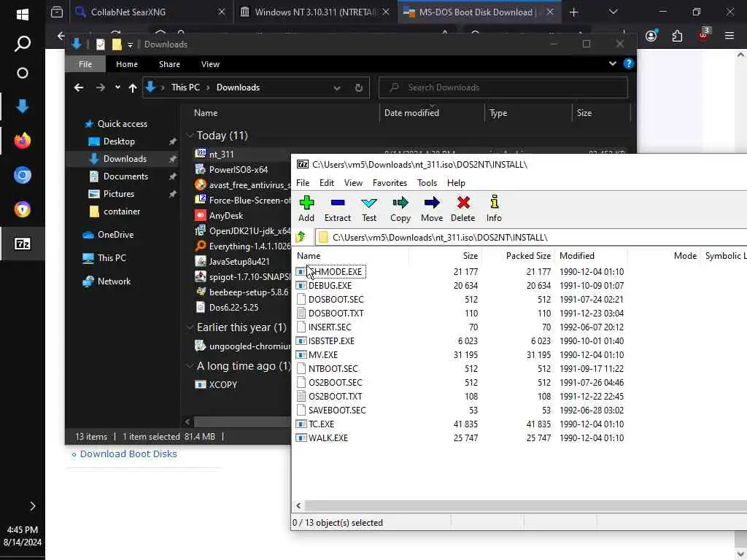
Task: Select OneDrive in navigation pane
Action: pyautogui.click(x=115, y=235)
